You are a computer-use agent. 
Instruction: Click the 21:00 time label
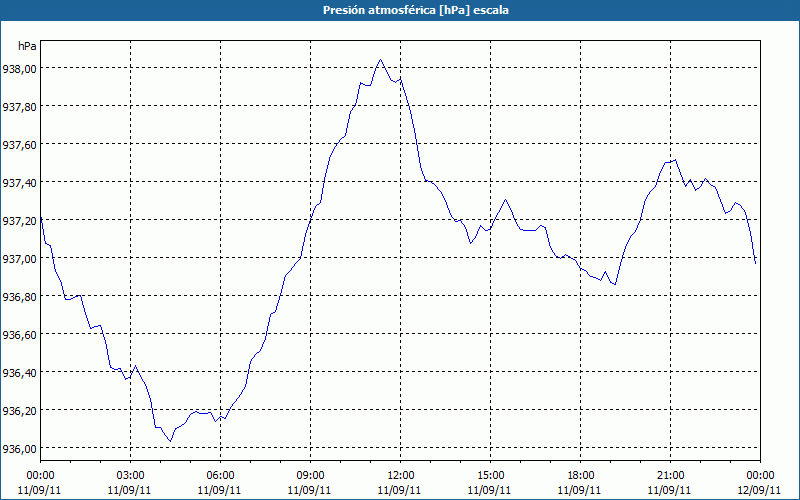670,476
